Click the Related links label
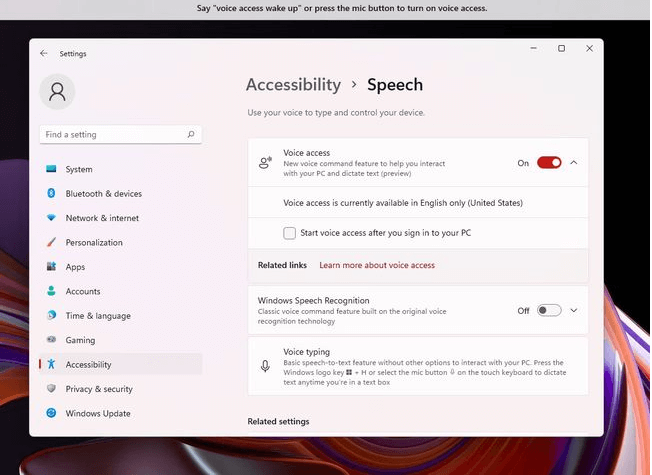 [x=282, y=265]
